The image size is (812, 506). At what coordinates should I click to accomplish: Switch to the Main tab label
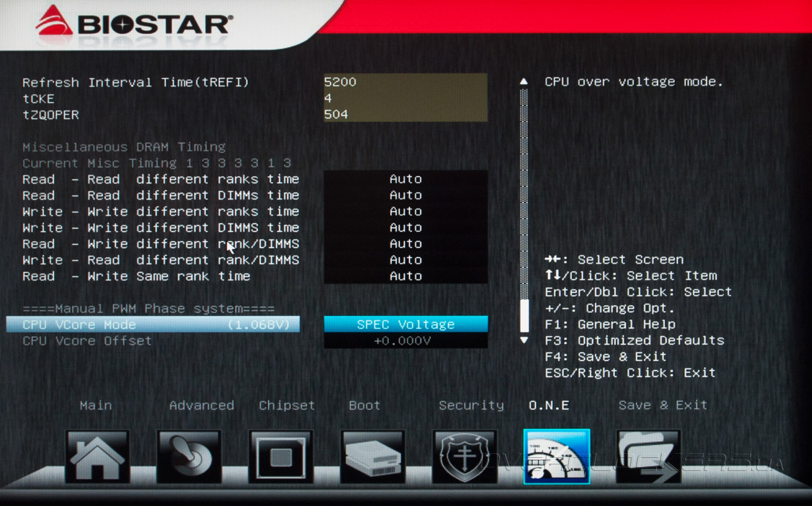[x=96, y=406]
